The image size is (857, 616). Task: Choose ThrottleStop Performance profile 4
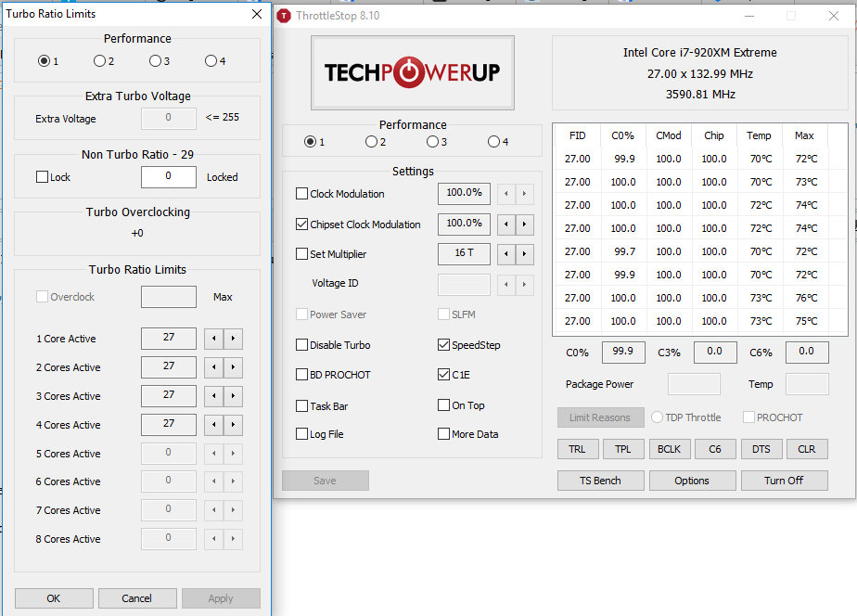[493, 142]
